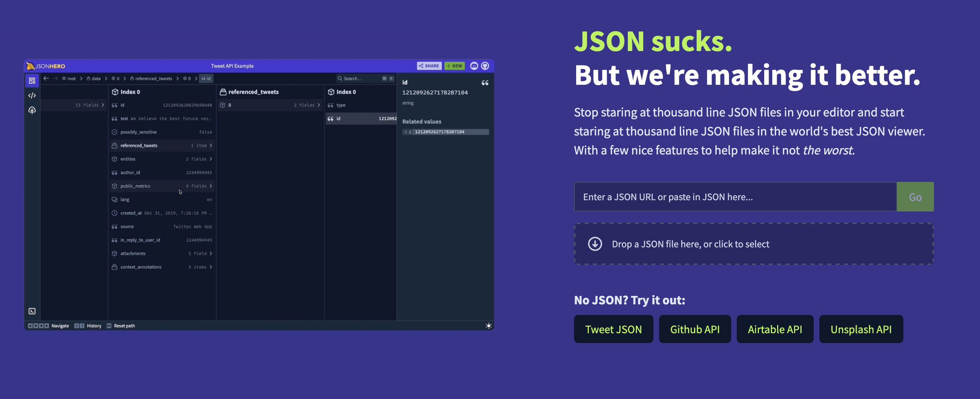
Task: Click the Reset path label
Action: pyautogui.click(x=124, y=326)
